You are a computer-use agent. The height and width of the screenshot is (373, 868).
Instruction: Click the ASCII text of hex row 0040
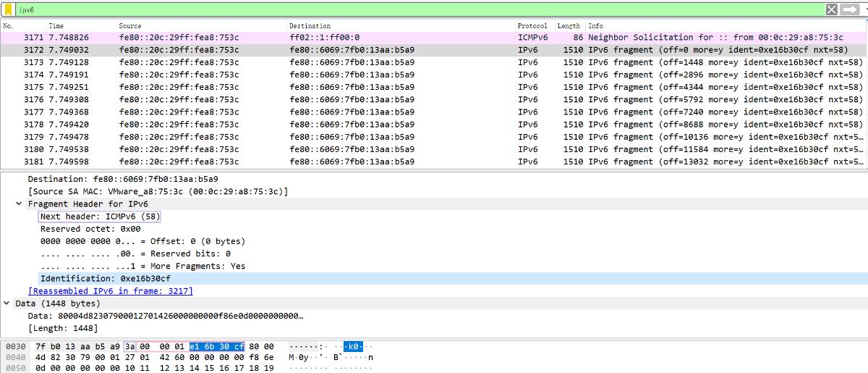(331, 357)
